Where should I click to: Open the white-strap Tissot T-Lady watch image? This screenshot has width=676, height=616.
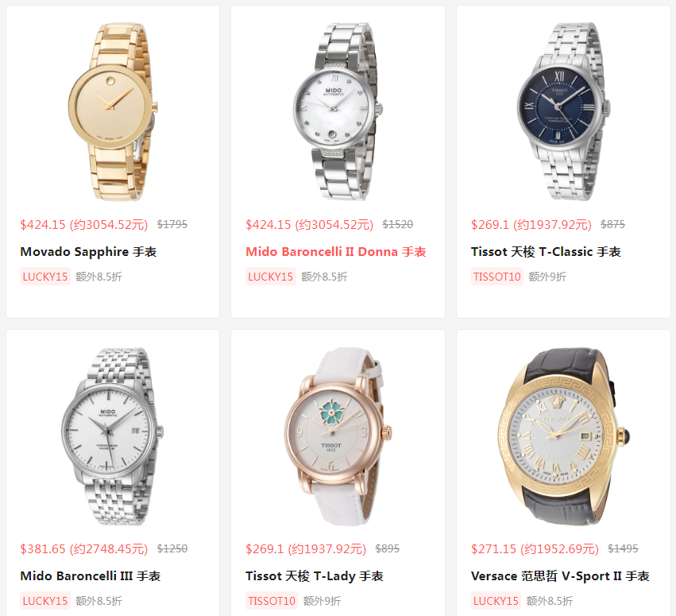(x=338, y=436)
